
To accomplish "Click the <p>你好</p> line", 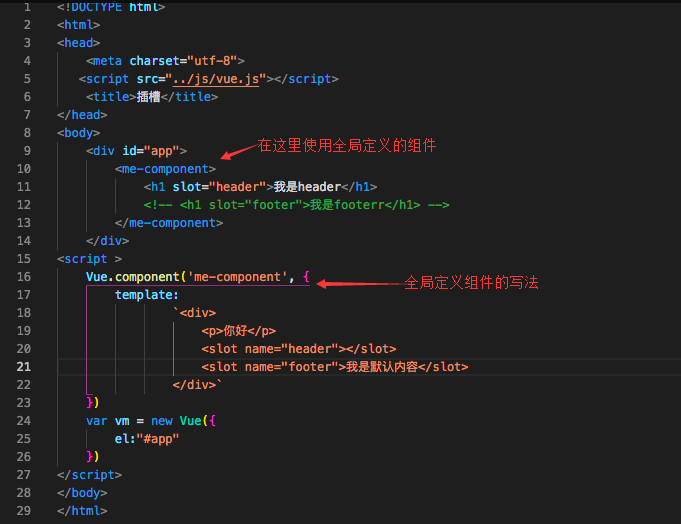I will [x=238, y=331].
